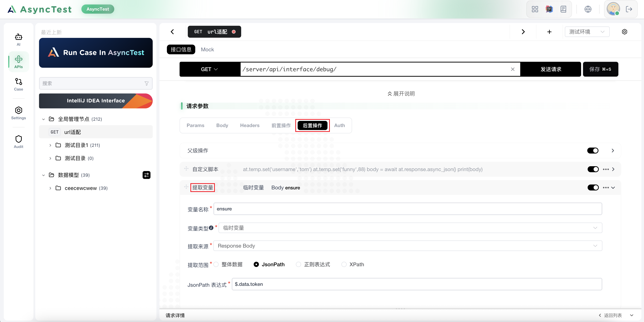This screenshot has width=644, height=322.
Task: Switch to the Mock tab
Action: pos(207,49)
